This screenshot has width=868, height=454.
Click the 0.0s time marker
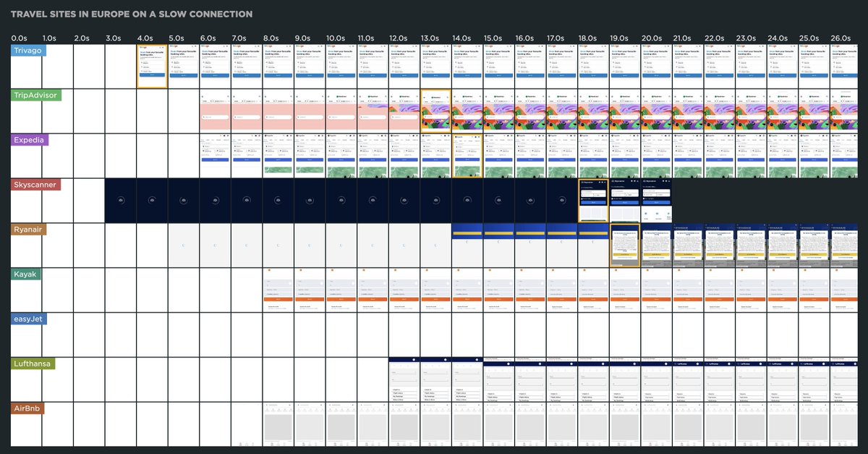(19, 38)
